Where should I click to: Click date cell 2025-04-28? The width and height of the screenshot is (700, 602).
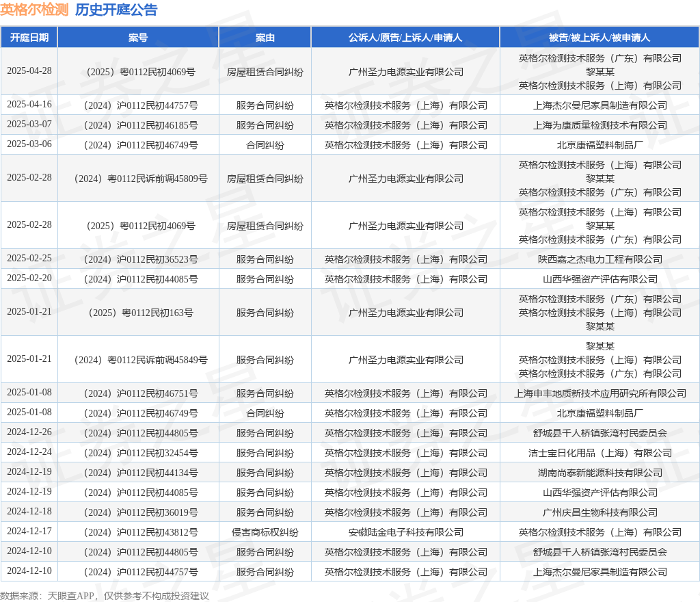tap(29, 71)
